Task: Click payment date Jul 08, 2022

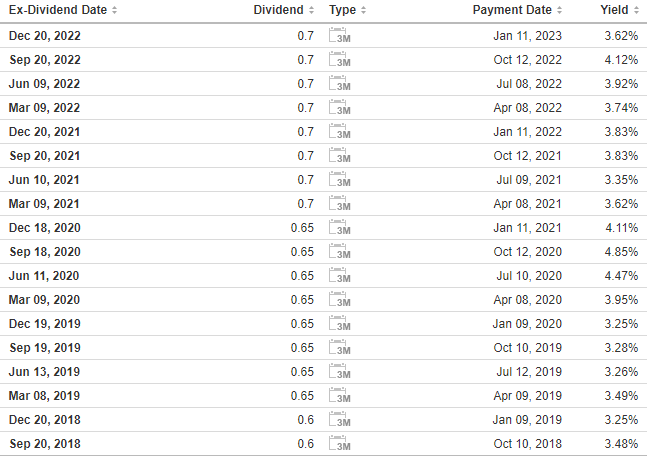Action: (x=529, y=84)
